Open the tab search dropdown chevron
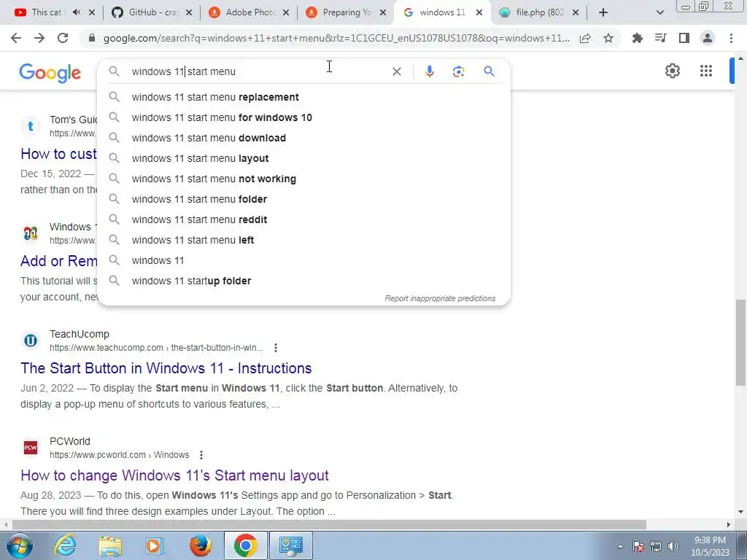This screenshot has height=560, width=747. pos(659,12)
